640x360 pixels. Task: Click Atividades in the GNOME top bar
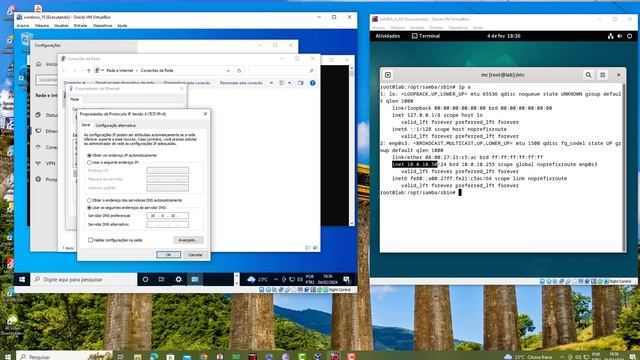pos(387,36)
